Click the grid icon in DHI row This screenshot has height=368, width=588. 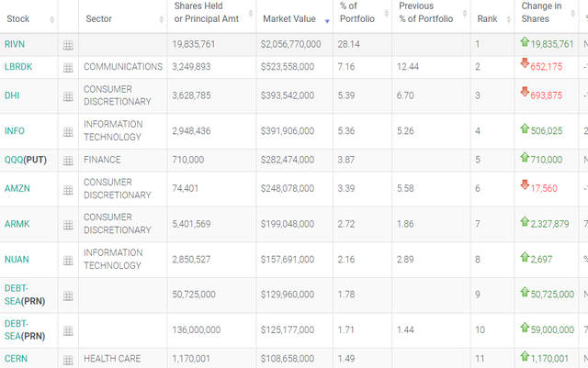(x=68, y=96)
